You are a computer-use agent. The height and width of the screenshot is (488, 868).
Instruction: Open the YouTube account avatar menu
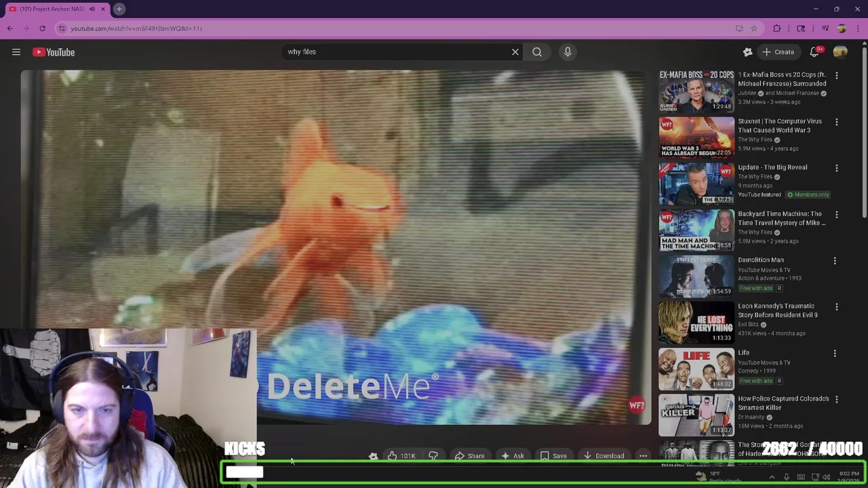(840, 52)
